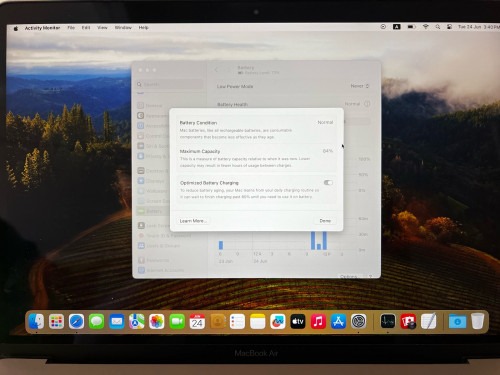The width and height of the screenshot is (500, 375).
Task: Toggle Optimized Battery Charging switch
Action: [x=328, y=183]
